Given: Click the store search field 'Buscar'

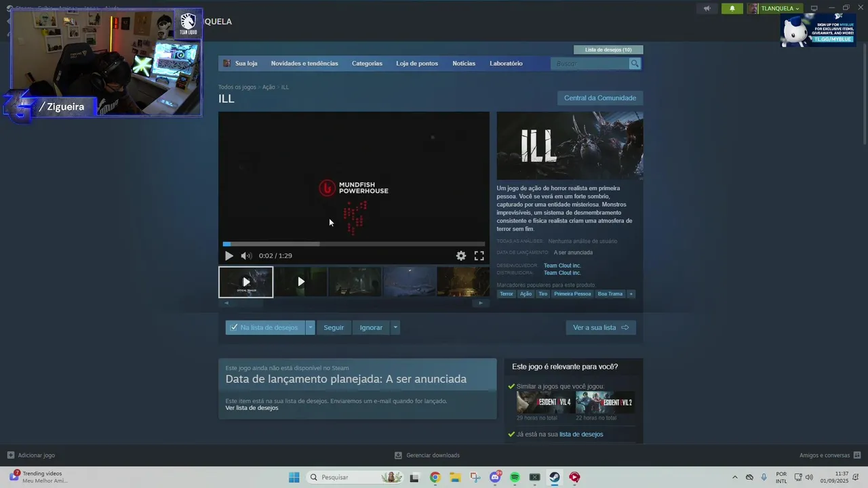Looking at the screenshot, I should pos(590,64).
